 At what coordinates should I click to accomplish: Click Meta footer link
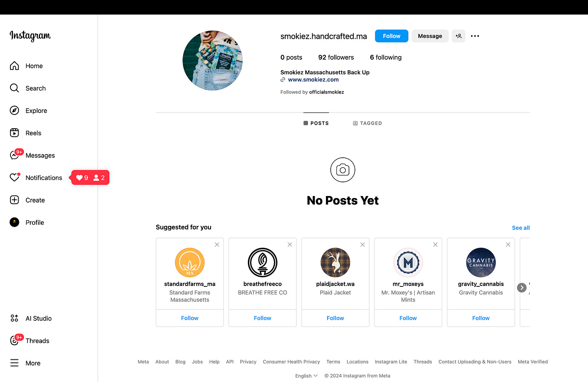(x=143, y=362)
